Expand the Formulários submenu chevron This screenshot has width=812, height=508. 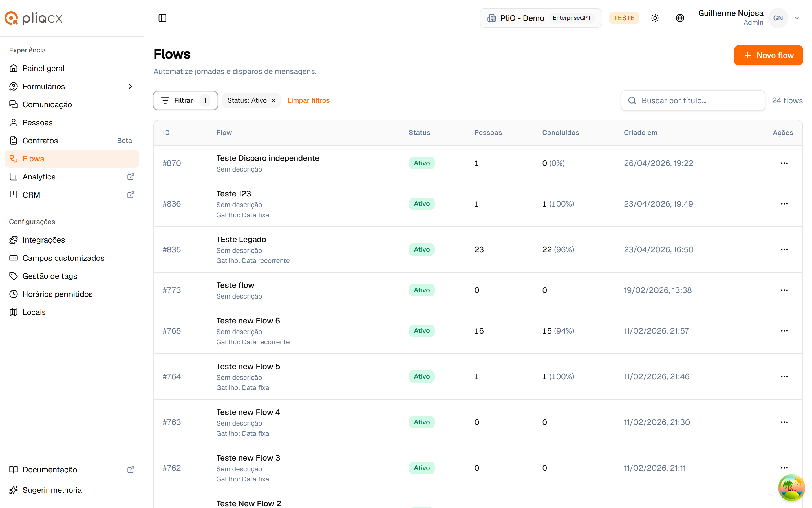(130, 86)
